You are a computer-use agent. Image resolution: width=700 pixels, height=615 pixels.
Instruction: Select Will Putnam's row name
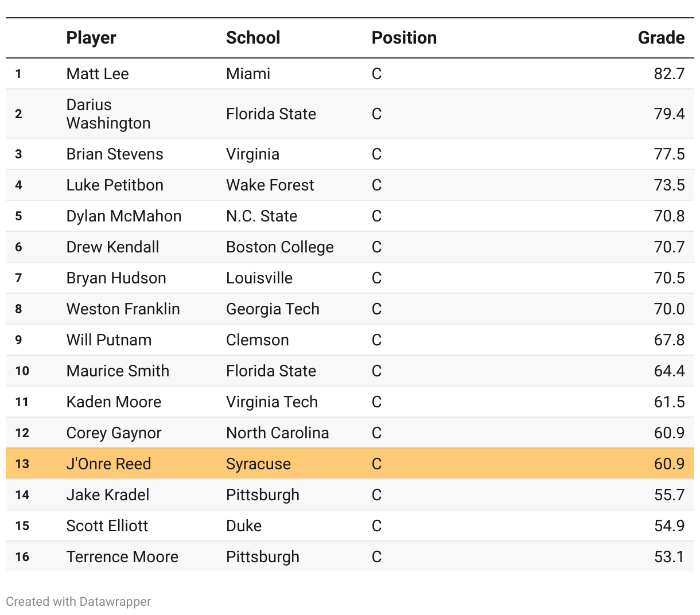point(109,340)
